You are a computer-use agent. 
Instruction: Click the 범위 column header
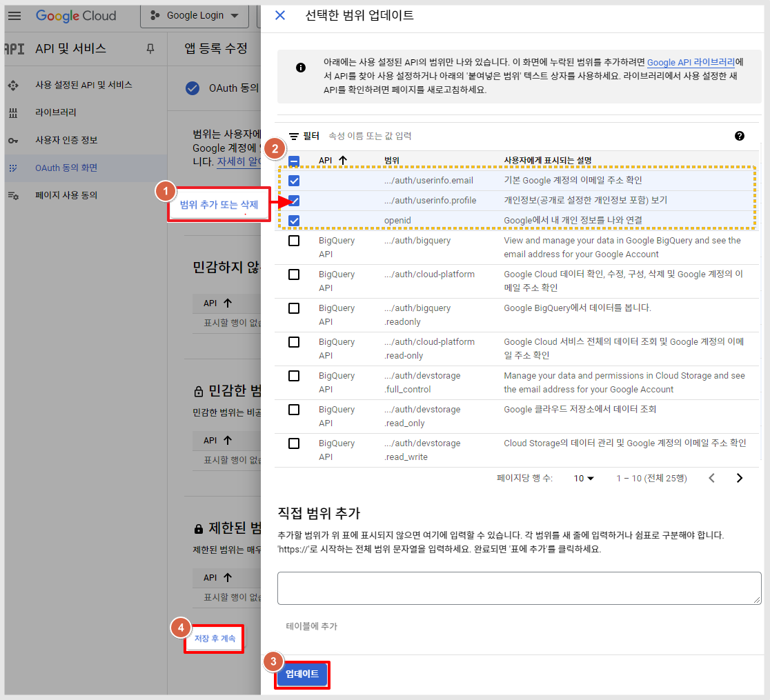tap(392, 161)
